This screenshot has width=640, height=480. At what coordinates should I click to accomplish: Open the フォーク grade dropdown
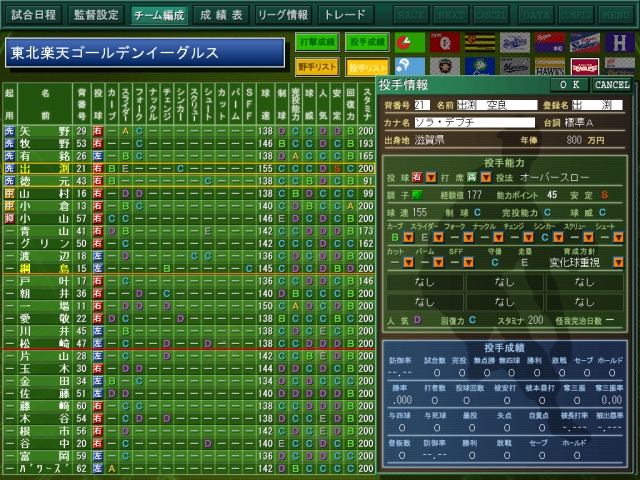tap(468, 237)
